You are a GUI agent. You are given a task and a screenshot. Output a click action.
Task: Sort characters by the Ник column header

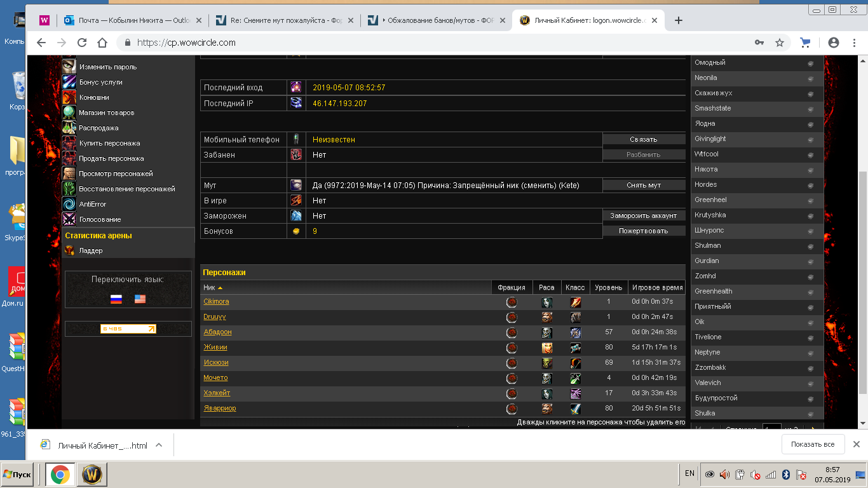(209, 287)
